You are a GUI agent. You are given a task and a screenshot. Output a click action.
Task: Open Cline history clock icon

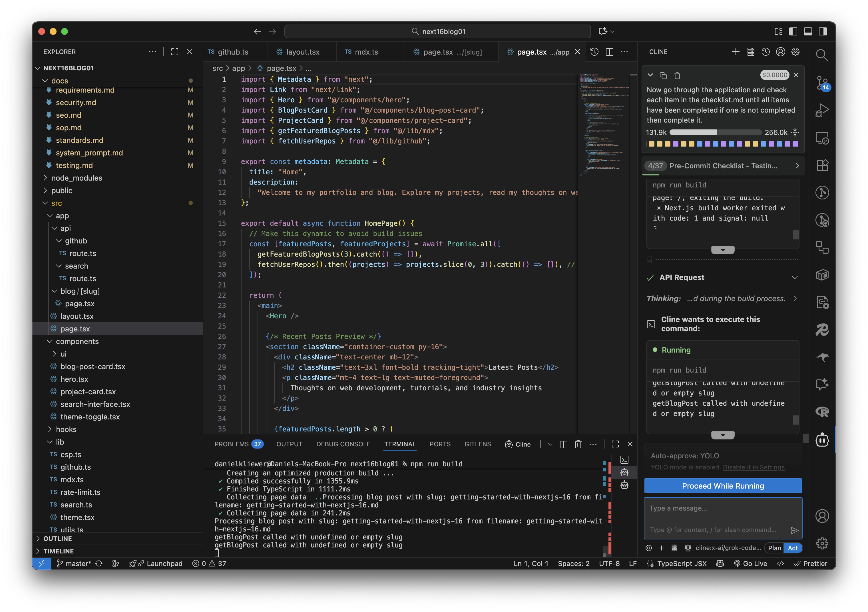click(x=765, y=52)
